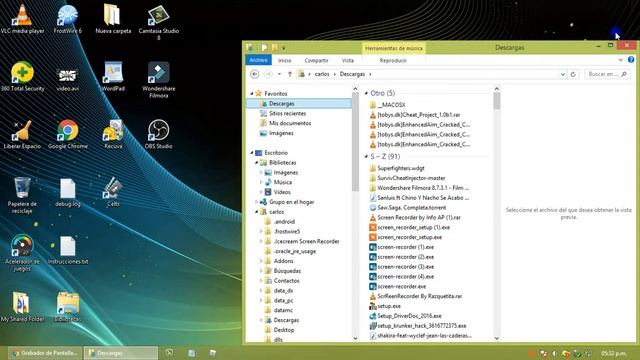Open Celtx desktop shortcut

pyautogui.click(x=113, y=192)
